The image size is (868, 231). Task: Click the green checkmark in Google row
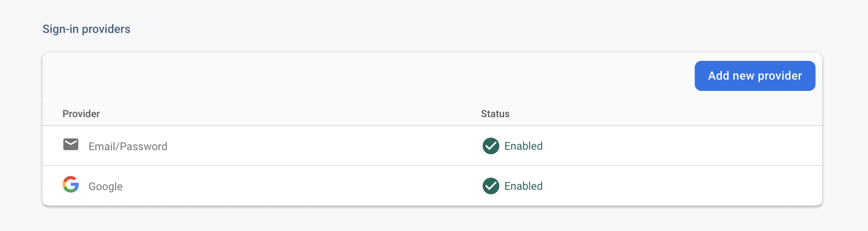[491, 186]
